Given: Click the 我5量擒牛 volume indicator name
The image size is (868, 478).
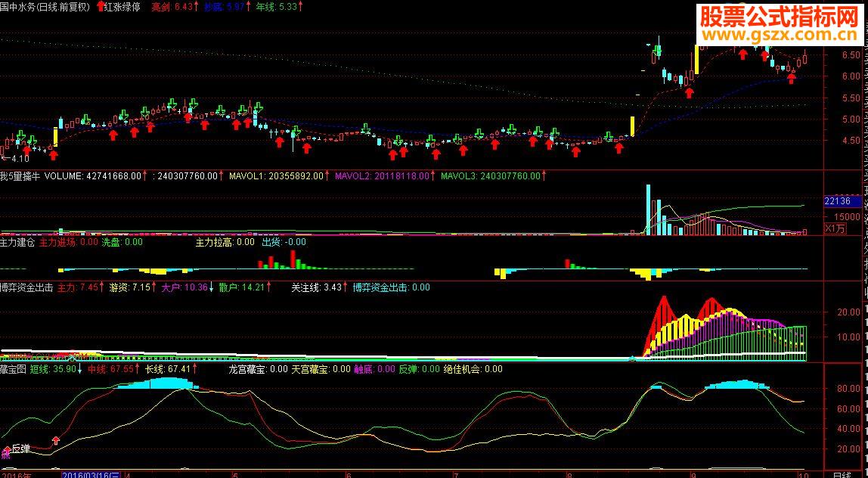Looking at the screenshot, I should 20,176.
